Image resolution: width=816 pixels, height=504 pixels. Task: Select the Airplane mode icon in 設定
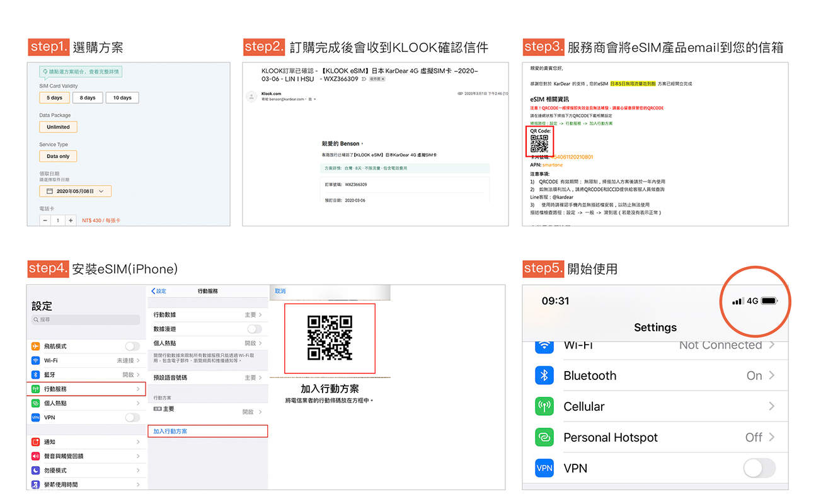37,346
